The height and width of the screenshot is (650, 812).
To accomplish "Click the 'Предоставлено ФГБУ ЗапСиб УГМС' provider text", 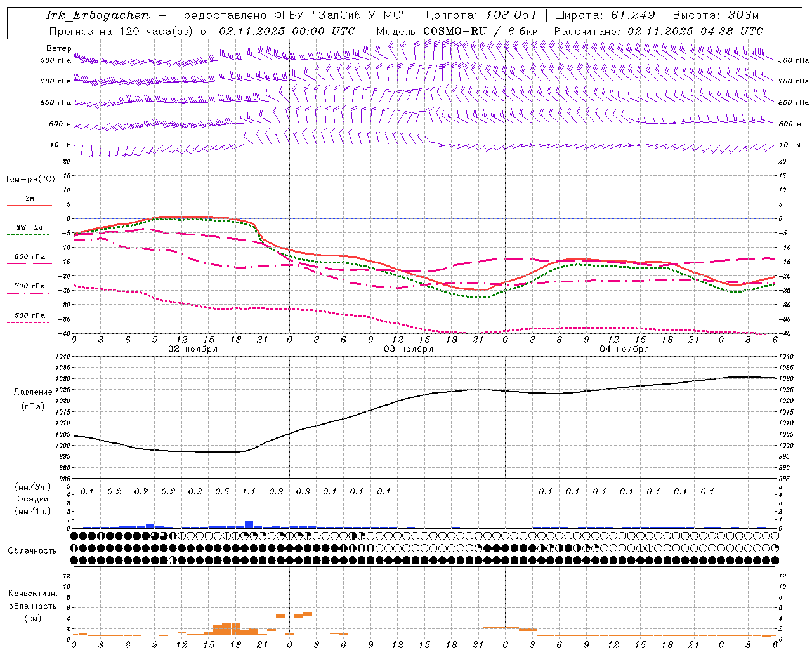I will [291, 15].
